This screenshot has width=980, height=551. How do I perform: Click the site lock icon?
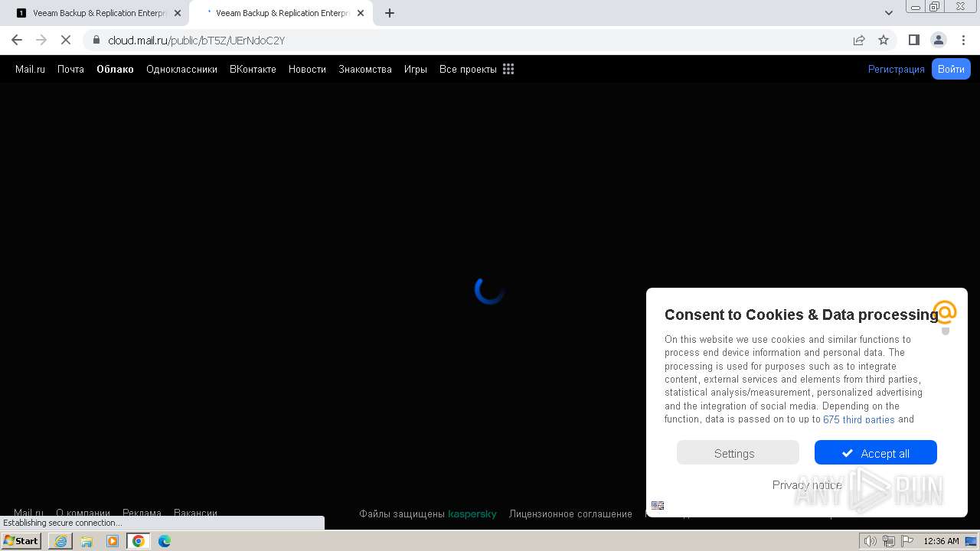click(x=96, y=40)
